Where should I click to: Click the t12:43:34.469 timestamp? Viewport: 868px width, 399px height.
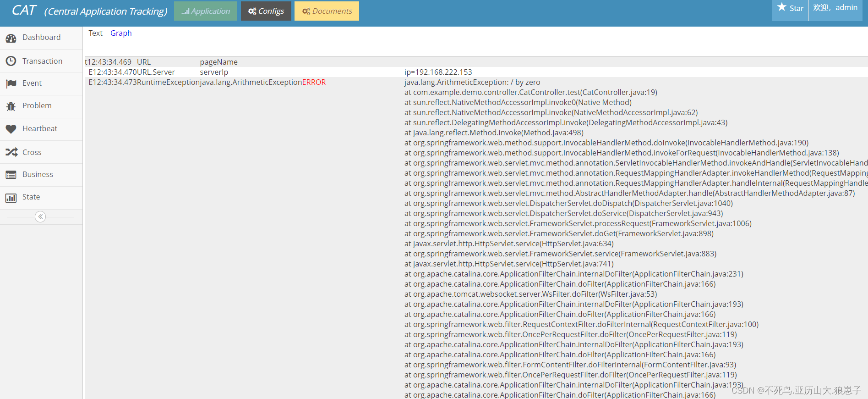pyautogui.click(x=108, y=62)
